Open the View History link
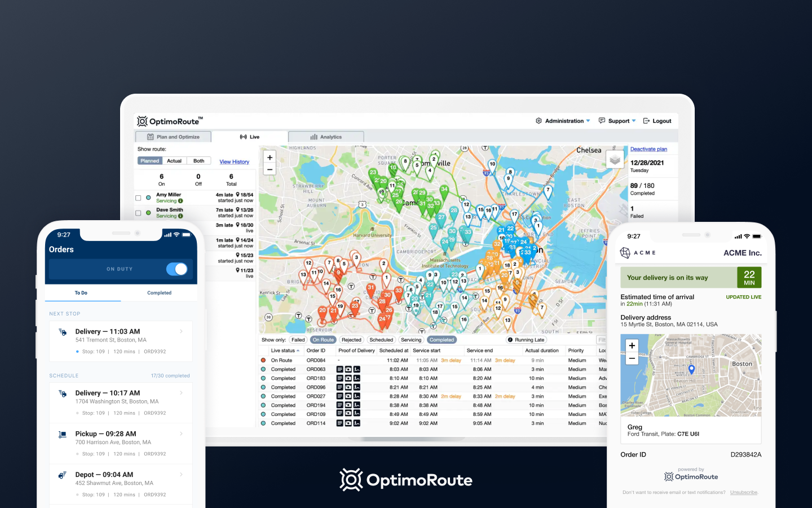Viewport: 812px width, 508px height. pos(234,162)
